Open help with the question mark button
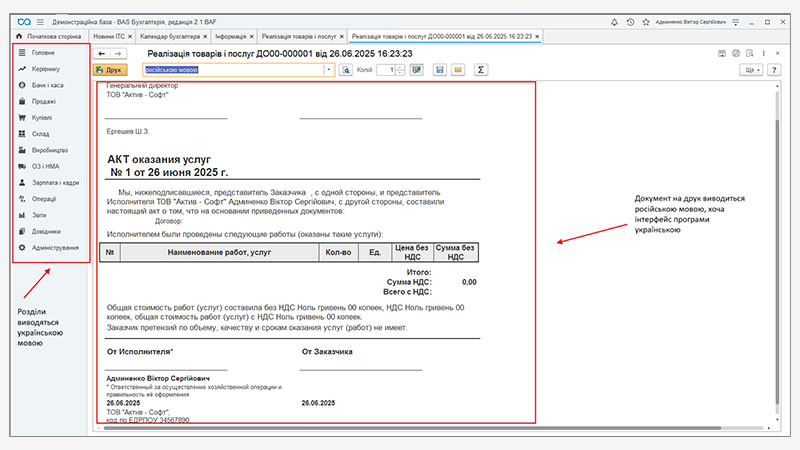Screen dimensions: 800x450 (x=774, y=70)
